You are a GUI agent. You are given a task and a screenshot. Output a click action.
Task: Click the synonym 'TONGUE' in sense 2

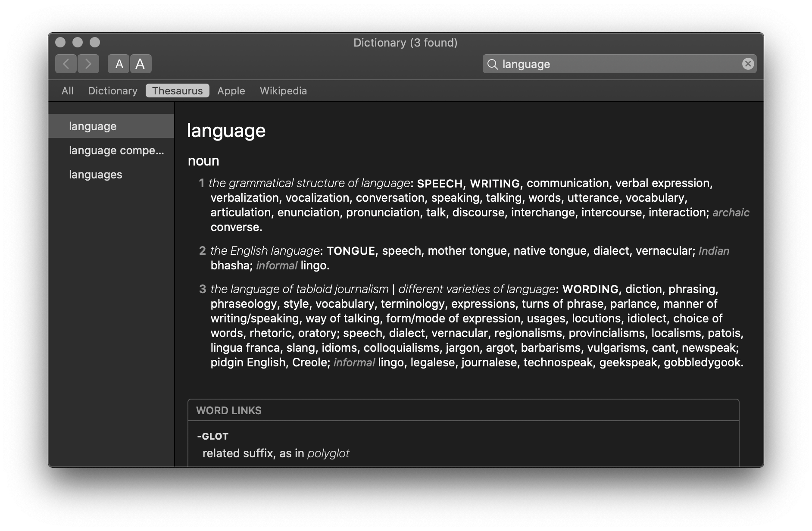click(x=350, y=250)
